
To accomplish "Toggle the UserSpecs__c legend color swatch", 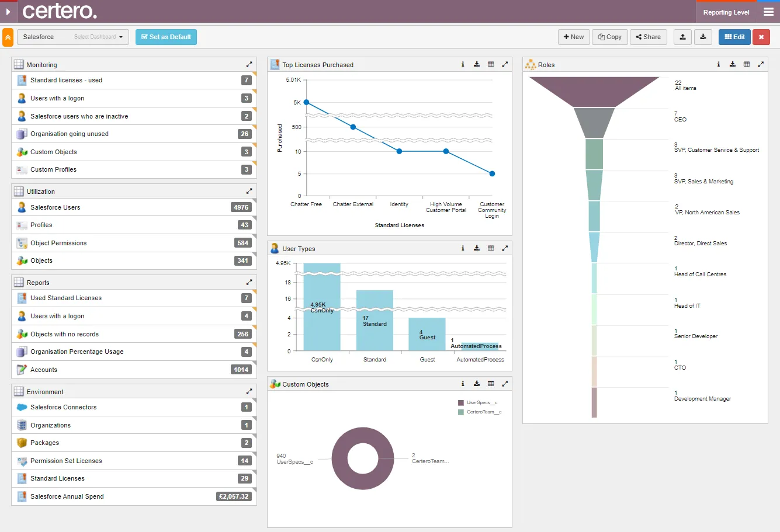I will pyautogui.click(x=461, y=403).
